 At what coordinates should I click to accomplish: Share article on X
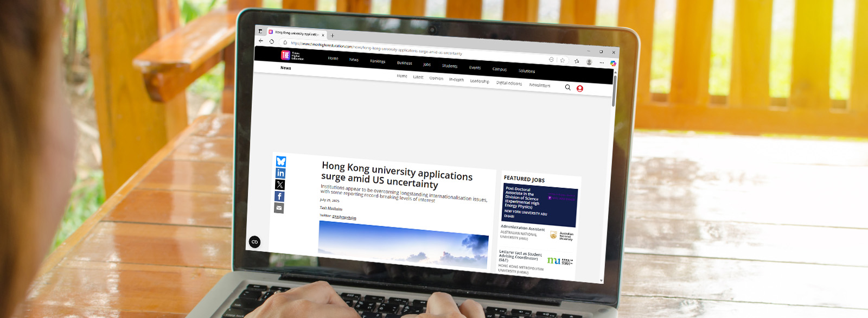(x=280, y=185)
